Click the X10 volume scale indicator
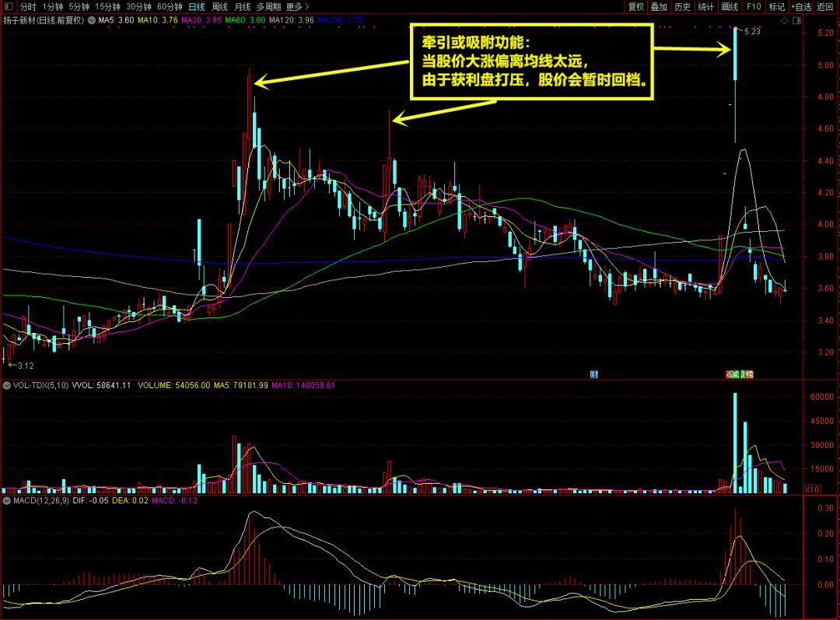 [811, 489]
